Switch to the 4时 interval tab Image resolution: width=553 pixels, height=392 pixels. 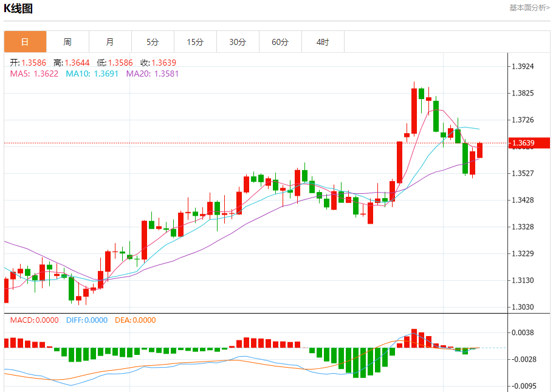[x=323, y=42]
